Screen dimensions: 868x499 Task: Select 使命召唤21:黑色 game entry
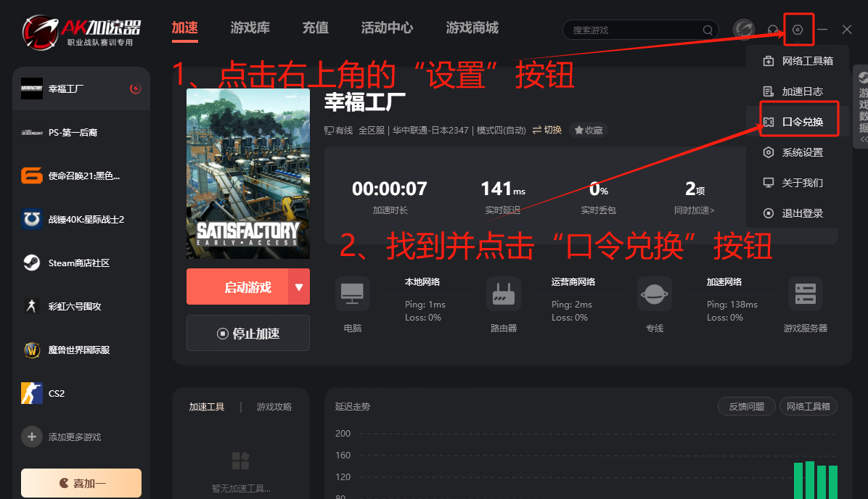pos(81,176)
